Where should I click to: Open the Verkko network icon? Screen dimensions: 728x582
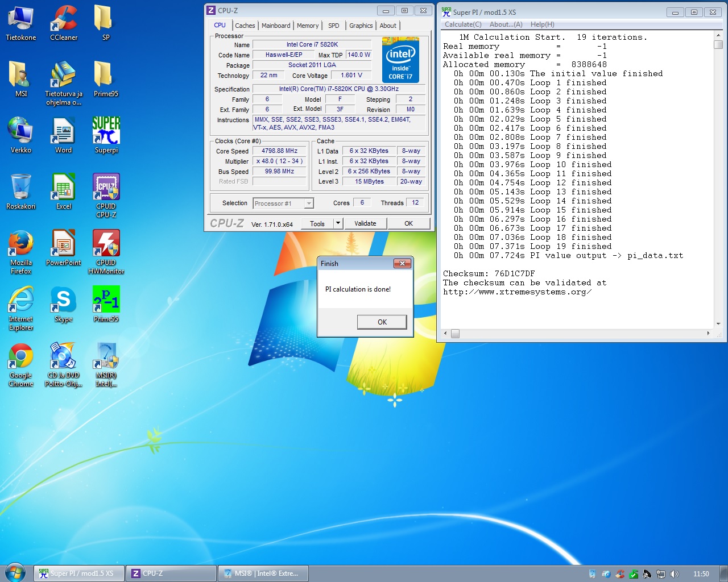(21, 136)
